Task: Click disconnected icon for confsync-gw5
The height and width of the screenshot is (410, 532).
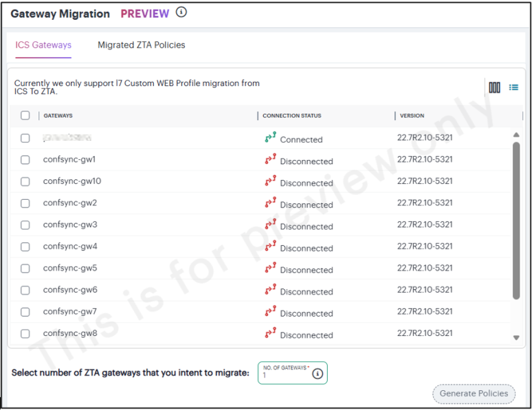Action: coord(270,267)
